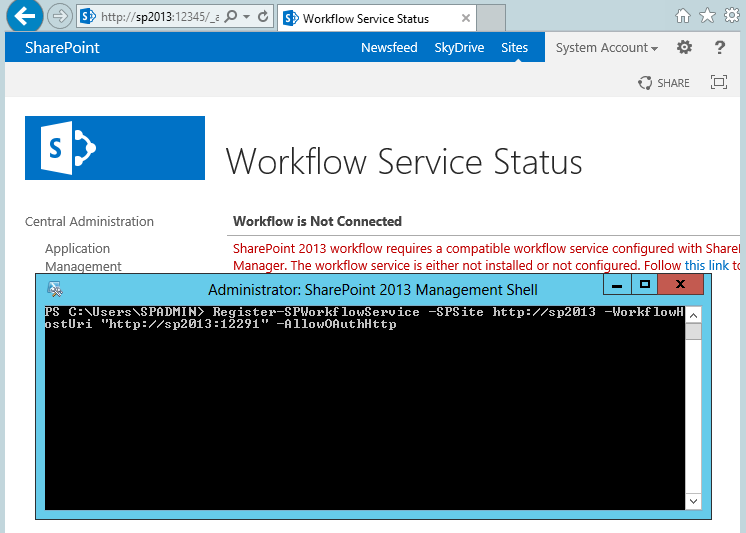This screenshot has width=746, height=533.
Task: Open the Newsfeed link
Action: (389, 47)
